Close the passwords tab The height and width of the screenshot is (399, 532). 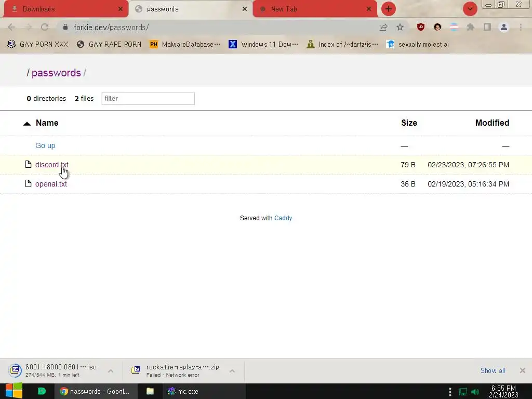(244, 9)
